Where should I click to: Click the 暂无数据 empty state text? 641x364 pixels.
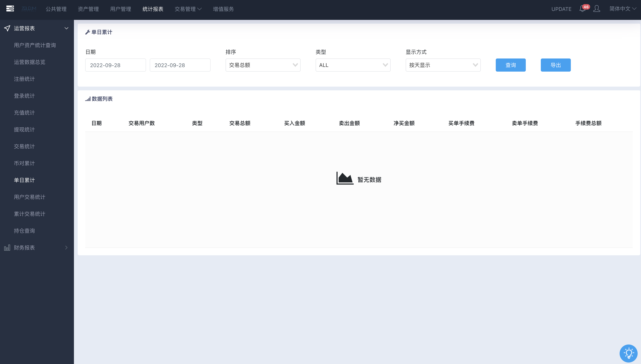(x=369, y=180)
